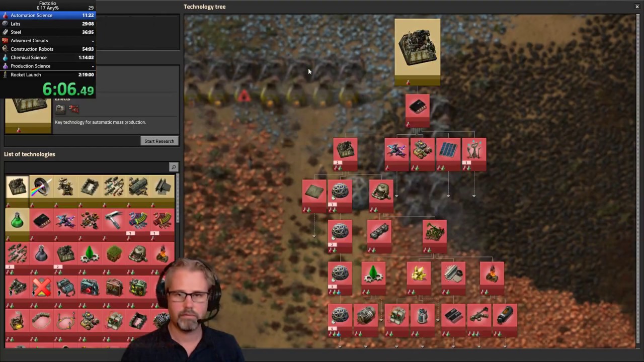This screenshot has width=644, height=362.
Task: Click the dome technology node labeled 3
Action: tap(340, 278)
